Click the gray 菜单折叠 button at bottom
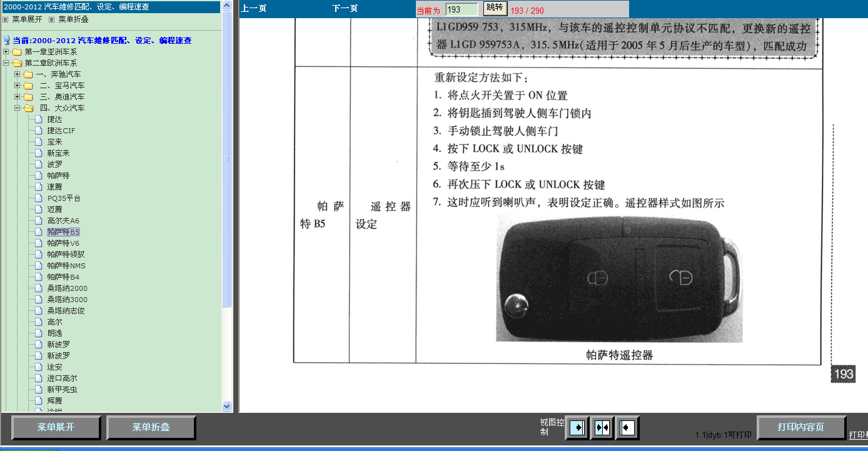The width and height of the screenshot is (868, 451). (x=151, y=428)
